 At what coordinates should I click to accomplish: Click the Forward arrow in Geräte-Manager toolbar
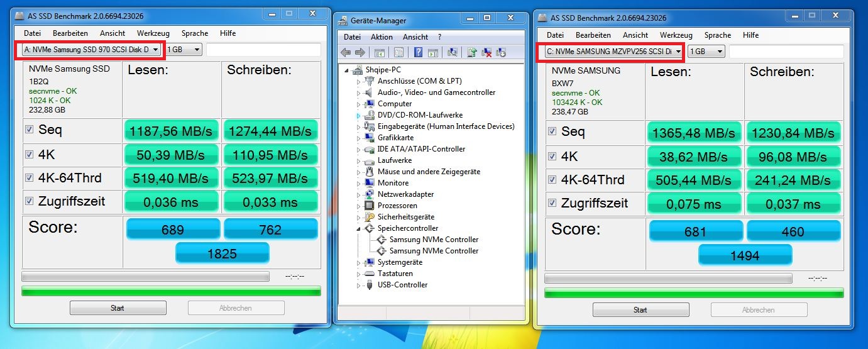(x=360, y=53)
